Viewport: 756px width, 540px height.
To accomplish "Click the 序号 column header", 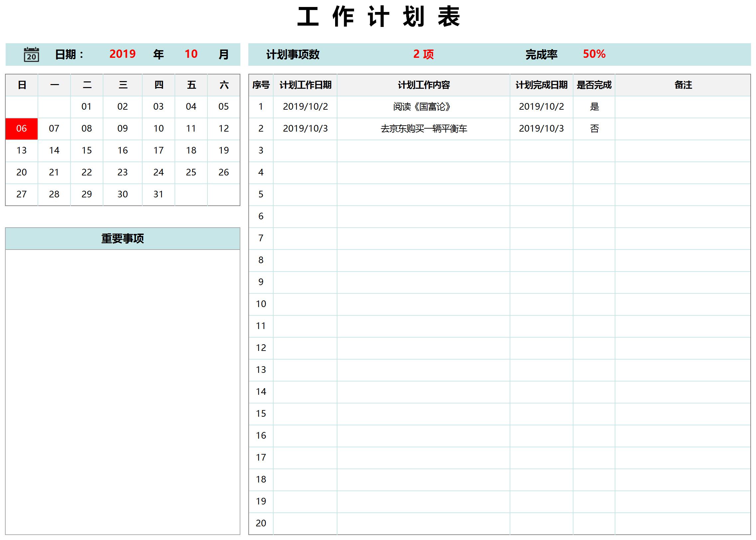I will [x=261, y=85].
